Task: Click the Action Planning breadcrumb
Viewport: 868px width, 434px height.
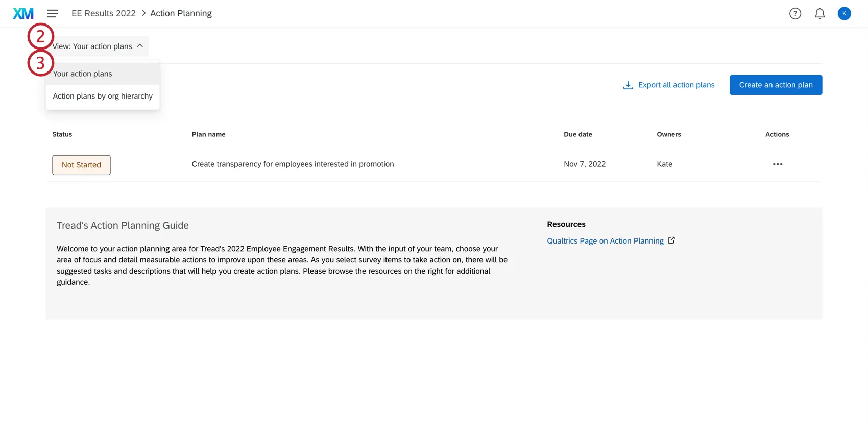Action: coord(181,14)
